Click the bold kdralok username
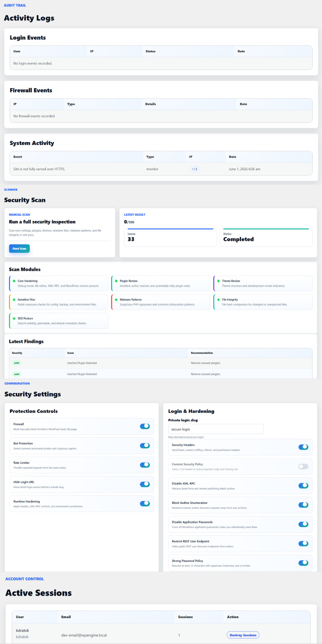 (23, 631)
